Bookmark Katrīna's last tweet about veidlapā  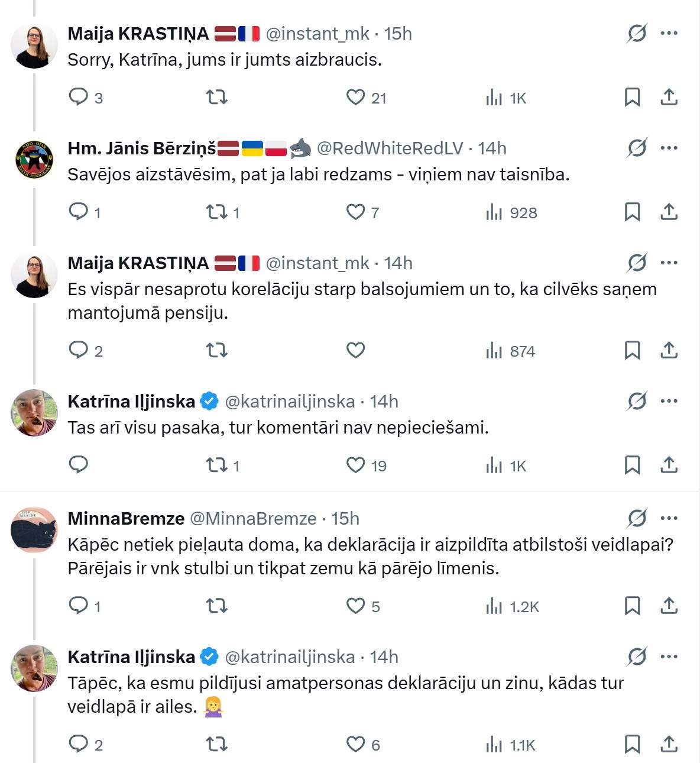click(632, 744)
